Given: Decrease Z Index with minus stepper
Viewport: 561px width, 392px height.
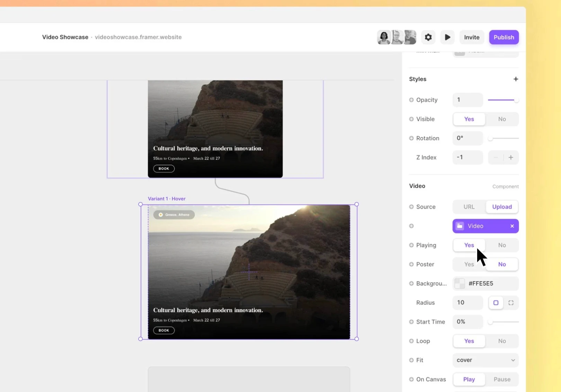Looking at the screenshot, I should 496,157.
